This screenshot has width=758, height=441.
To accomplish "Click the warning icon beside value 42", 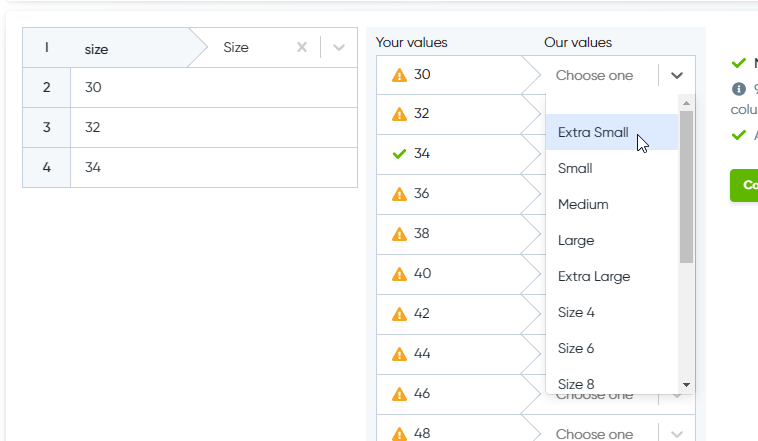I will (x=399, y=314).
